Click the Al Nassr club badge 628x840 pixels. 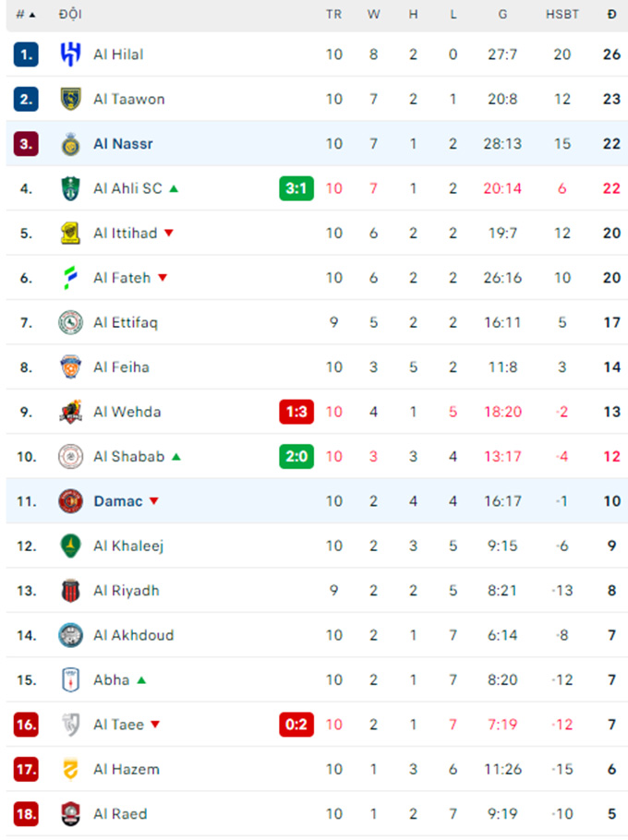pyautogui.click(x=70, y=144)
